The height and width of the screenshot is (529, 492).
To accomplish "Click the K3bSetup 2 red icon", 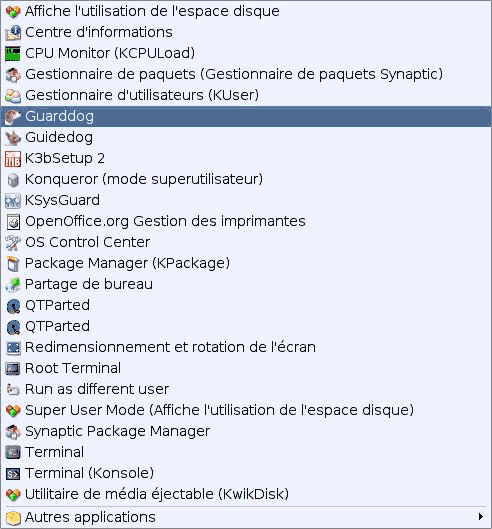I will tap(13, 159).
